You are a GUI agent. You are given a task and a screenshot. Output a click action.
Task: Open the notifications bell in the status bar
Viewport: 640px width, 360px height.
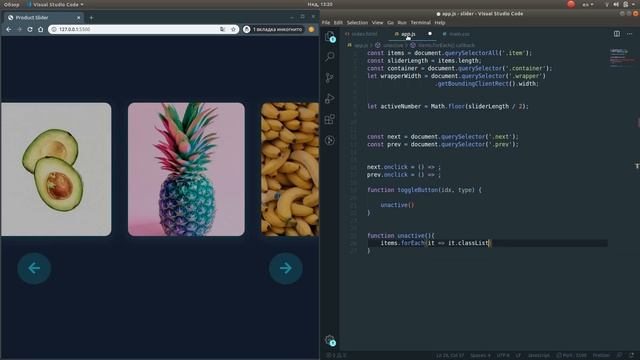[x=632, y=356]
